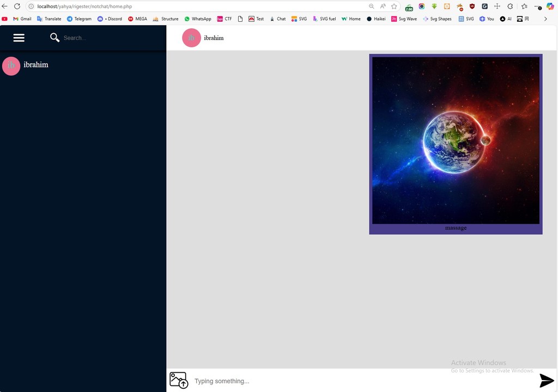This screenshot has height=392, width=558.
Task: Click the image upload icon
Action: coord(179,380)
